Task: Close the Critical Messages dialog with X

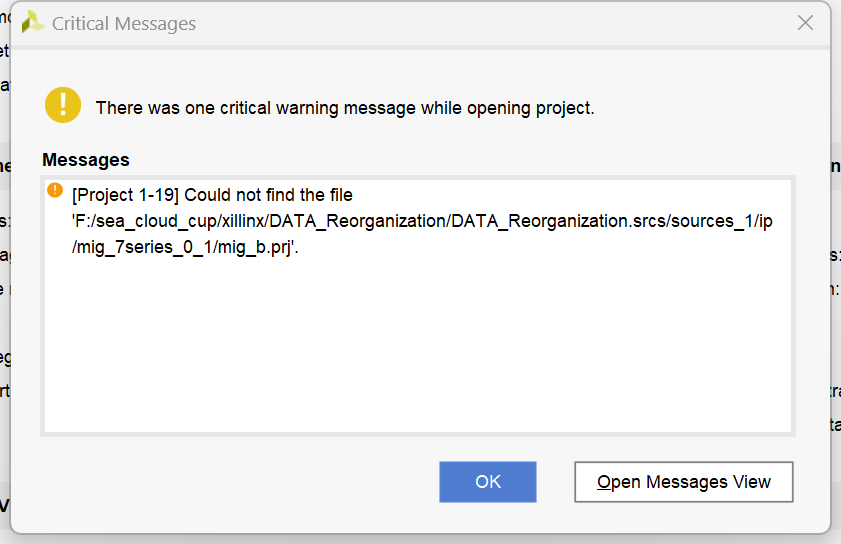Action: point(805,23)
